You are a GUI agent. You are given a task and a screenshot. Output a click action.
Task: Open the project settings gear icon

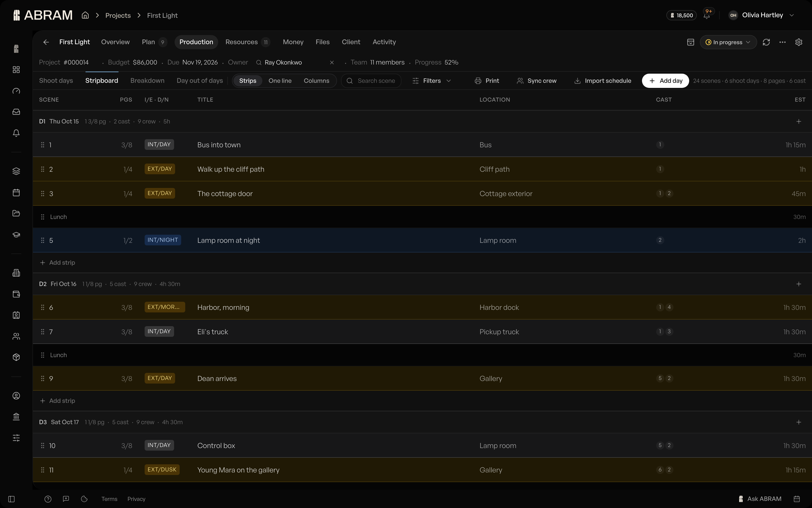point(799,42)
